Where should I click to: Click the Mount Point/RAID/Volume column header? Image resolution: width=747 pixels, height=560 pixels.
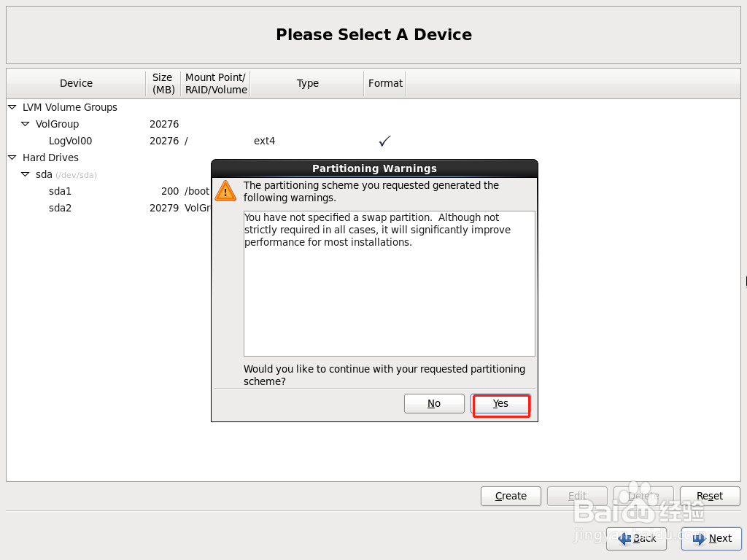pyautogui.click(x=216, y=83)
